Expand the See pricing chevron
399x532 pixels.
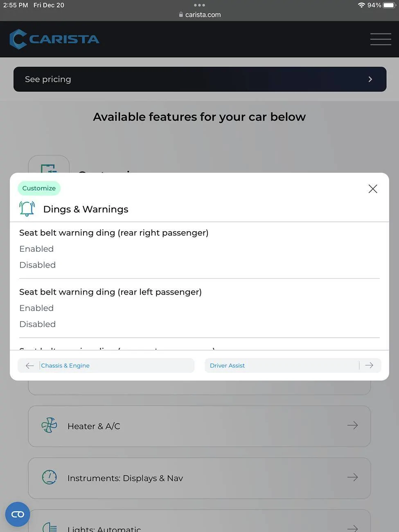click(370, 79)
